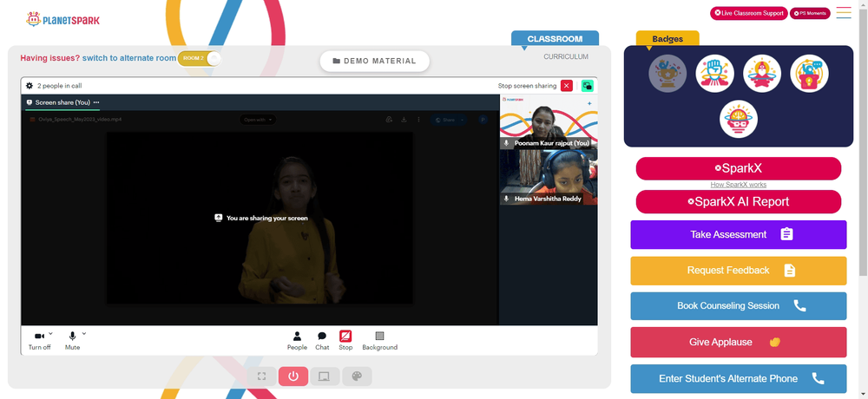The image size is (868, 399).
Task: Open How SparkX works link
Action: (x=739, y=185)
